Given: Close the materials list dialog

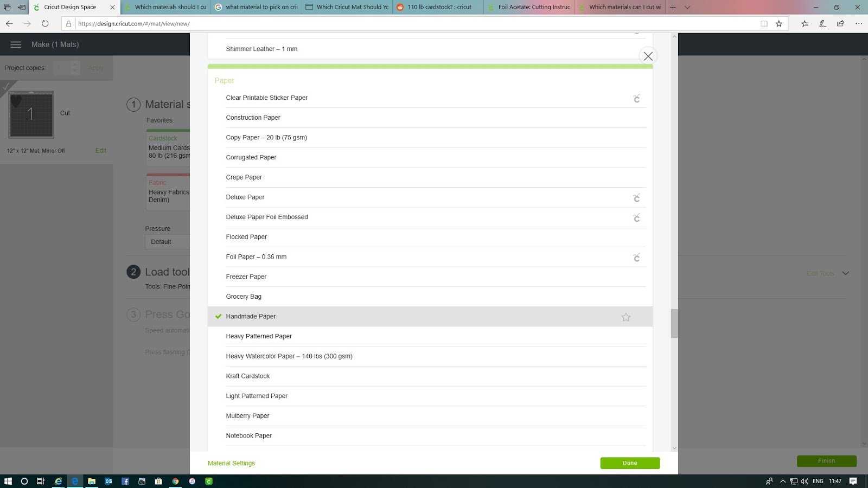Looking at the screenshot, I should pyautogui.click(x=648, y=56).
